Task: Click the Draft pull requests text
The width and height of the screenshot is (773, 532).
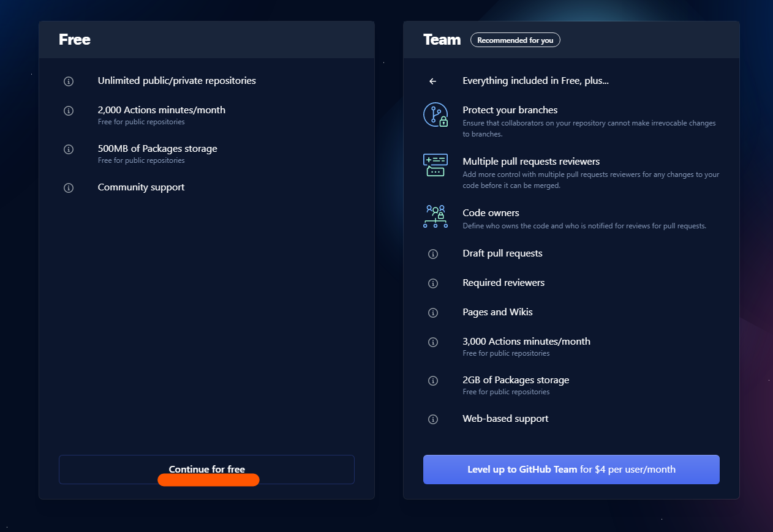Action: (502, 253)
